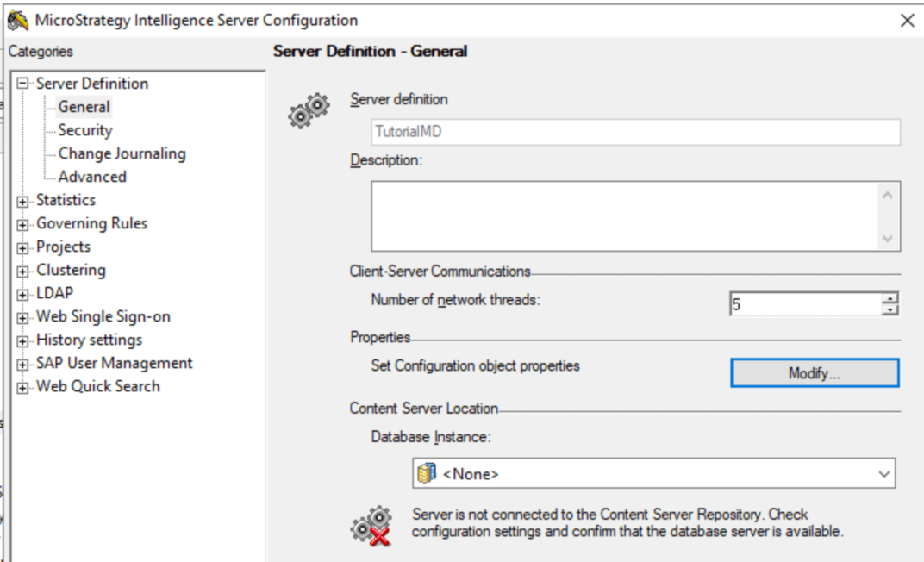924x562 pixels.
Task: Select the SAP User Management label
Action: coord(115,363)
